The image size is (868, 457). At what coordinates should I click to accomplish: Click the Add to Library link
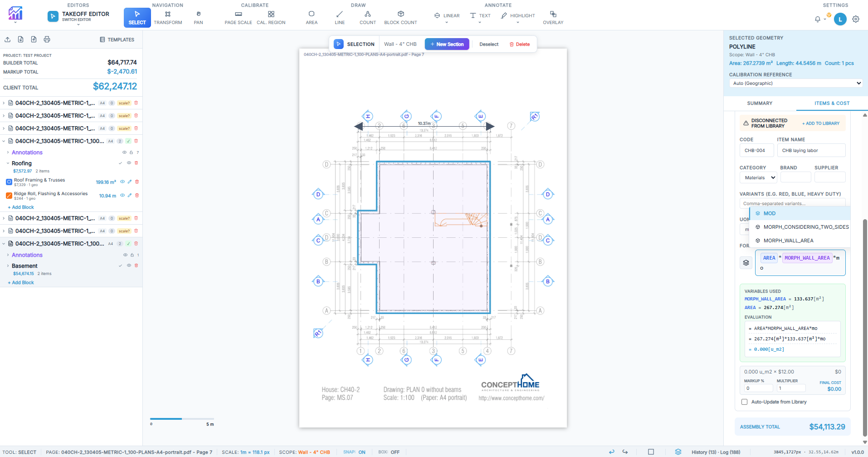(x=820, y=123)
